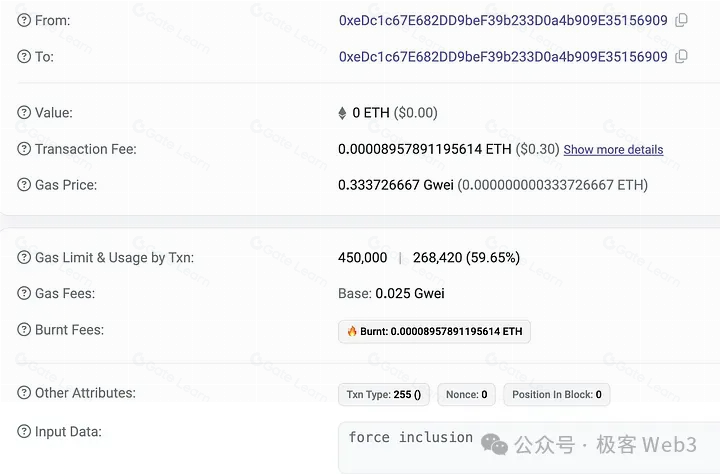Click the help icon beside Value

(x=24, y=113)
